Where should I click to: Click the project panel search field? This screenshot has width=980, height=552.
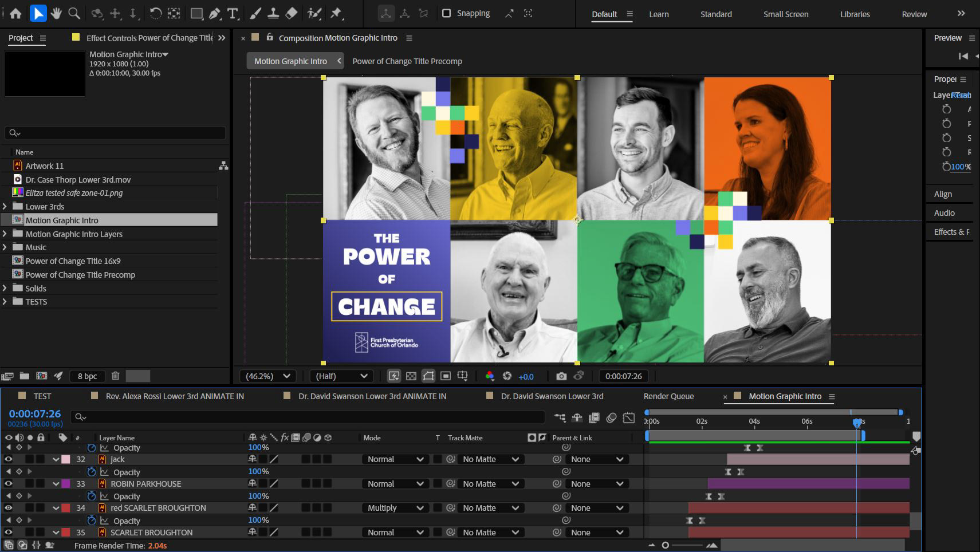pyautogui.click(x=115, y=133)
